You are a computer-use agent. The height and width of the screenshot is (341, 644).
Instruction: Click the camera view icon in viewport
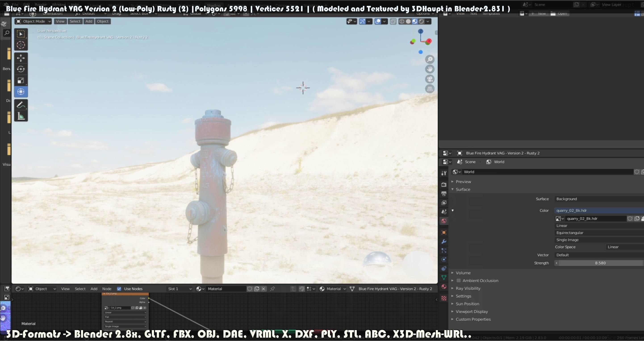[430, 79]
